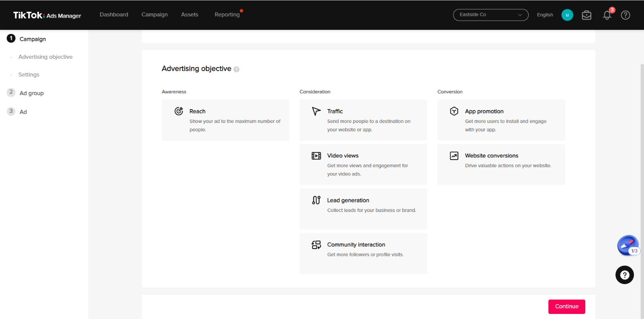Click the help question mark in header
This screenshot has height=319, width=644.
coord(626,15)
